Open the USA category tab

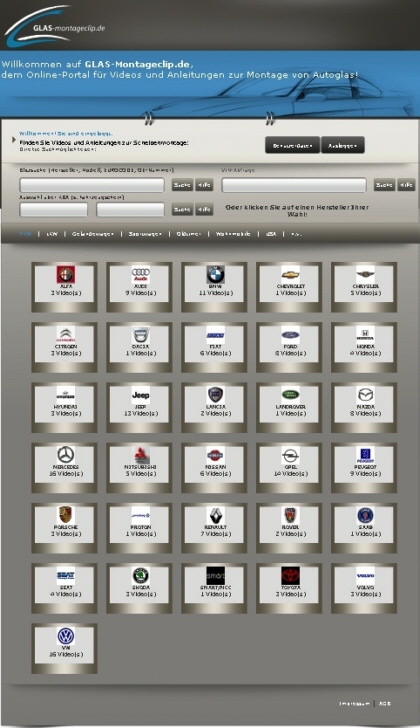coord(271,234)
